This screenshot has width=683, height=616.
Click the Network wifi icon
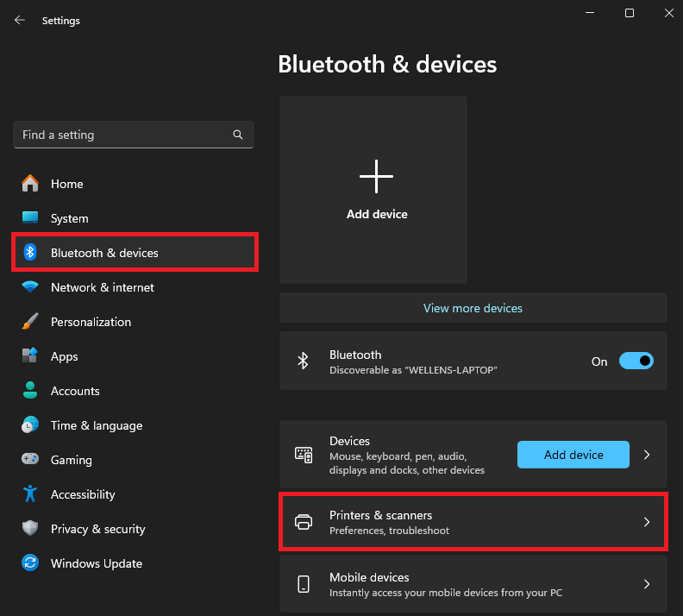coord(30,286)
